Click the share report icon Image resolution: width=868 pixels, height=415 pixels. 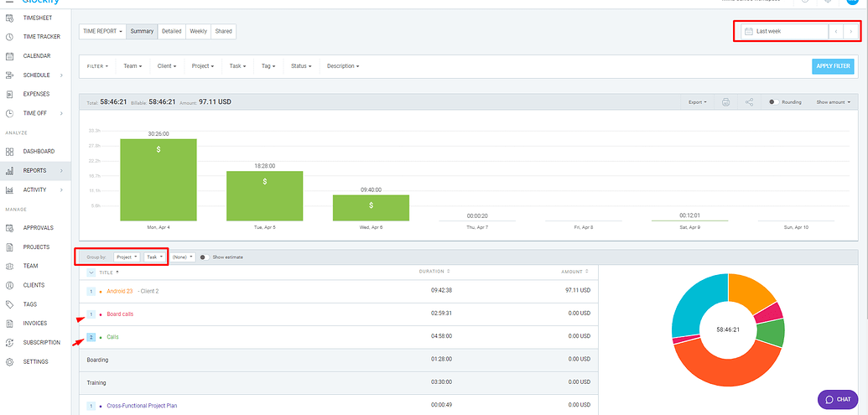pyautogui.click(x=749, y=102)
